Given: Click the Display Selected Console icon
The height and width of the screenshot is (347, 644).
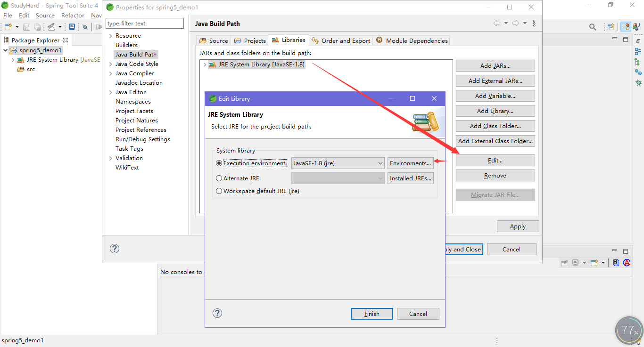Looking at the screenshot, I should [576, 263].
